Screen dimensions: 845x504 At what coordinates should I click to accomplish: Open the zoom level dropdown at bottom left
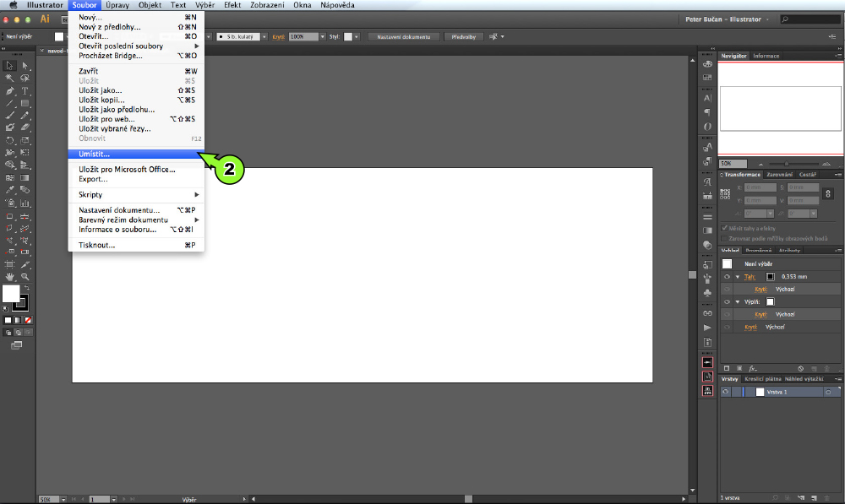(63, 500)
